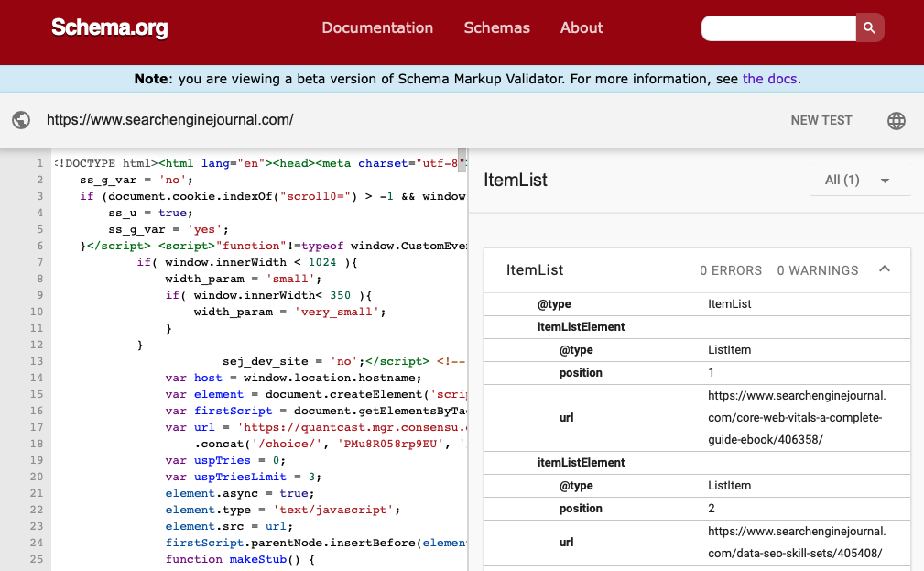Screen dimensions: 924x571
Task: Click the "element.type = 'text/javascript'" line
Action: coord(283,510)
